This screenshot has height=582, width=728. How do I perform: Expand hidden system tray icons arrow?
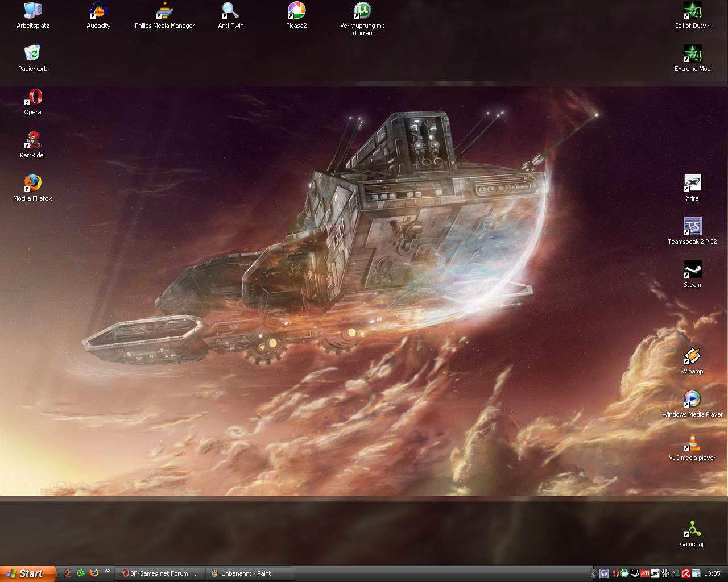point(593,573)
